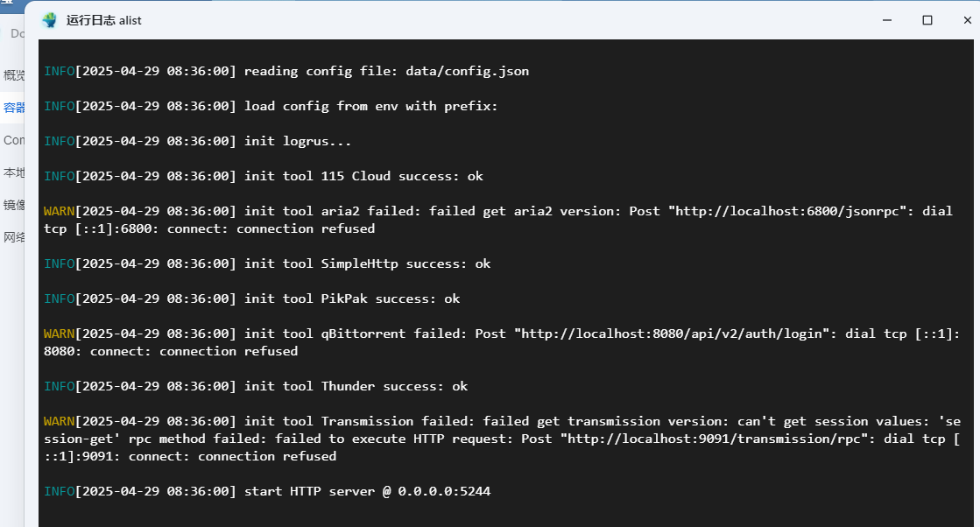The image size is (980, 527).
Task: Click the load config from env log line
Action: point(271,106)
